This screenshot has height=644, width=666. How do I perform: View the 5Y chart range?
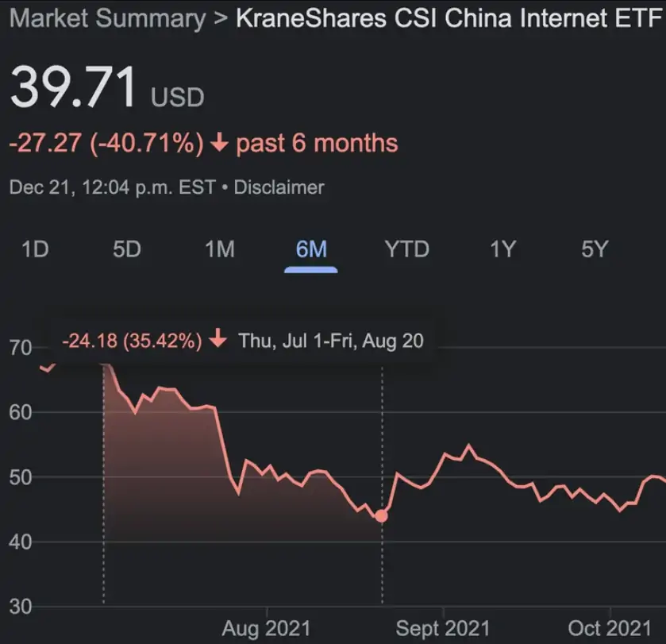(595, 249)
